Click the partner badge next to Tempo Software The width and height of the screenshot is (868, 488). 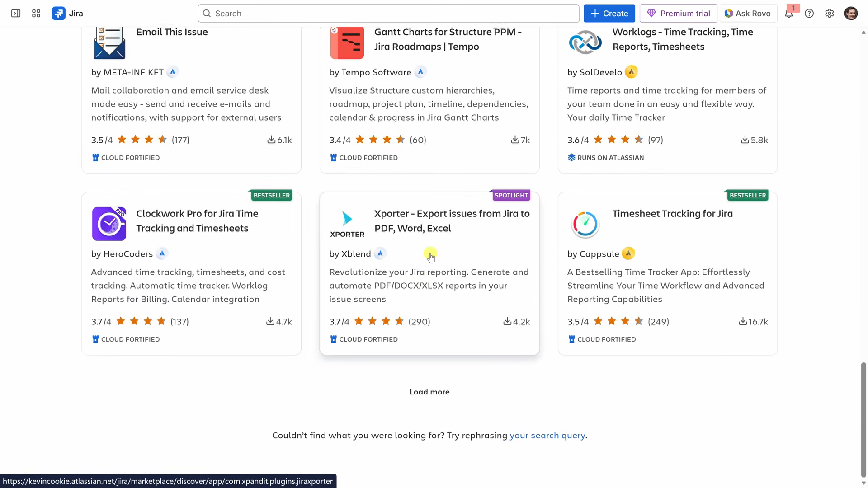click(x=420, y=72)
